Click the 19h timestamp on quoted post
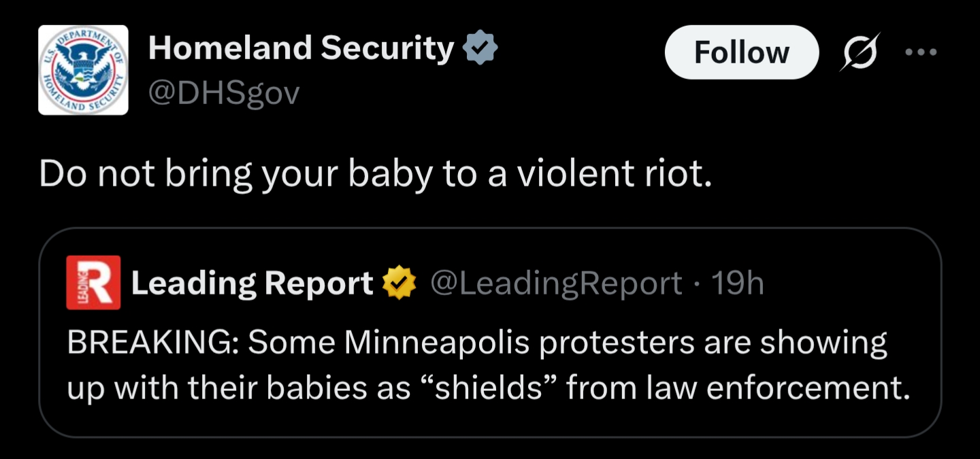Screen dimensions: 980x459 pos(738,284)
